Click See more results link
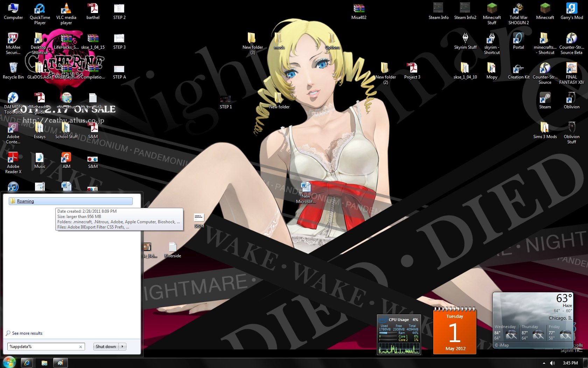The width and height of the screenshot is (588, 368). [x=27, y=333]
